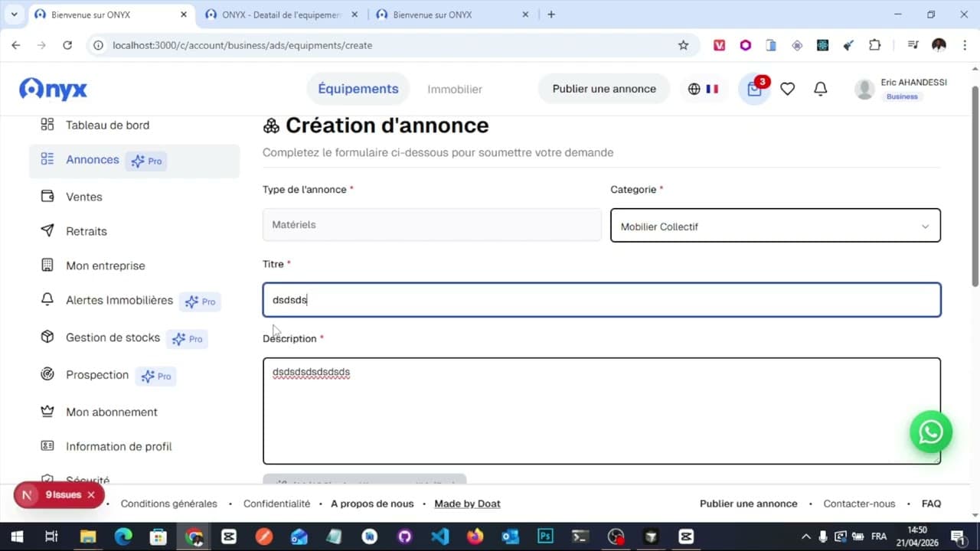Click into the Titre input field
This screenshot has width=980, height=551.
point(602,300)
